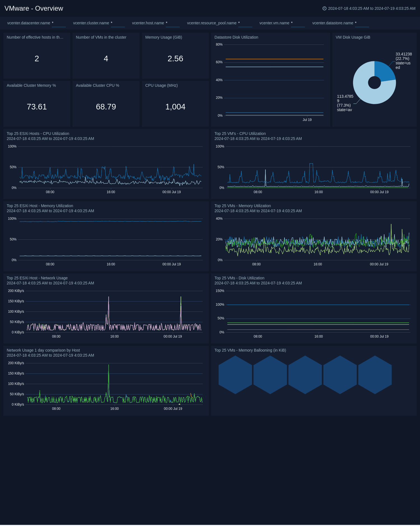Click the Top 25 ESXi Hosts CPU Utilization title
420x526 pixels.
(38, 134)
